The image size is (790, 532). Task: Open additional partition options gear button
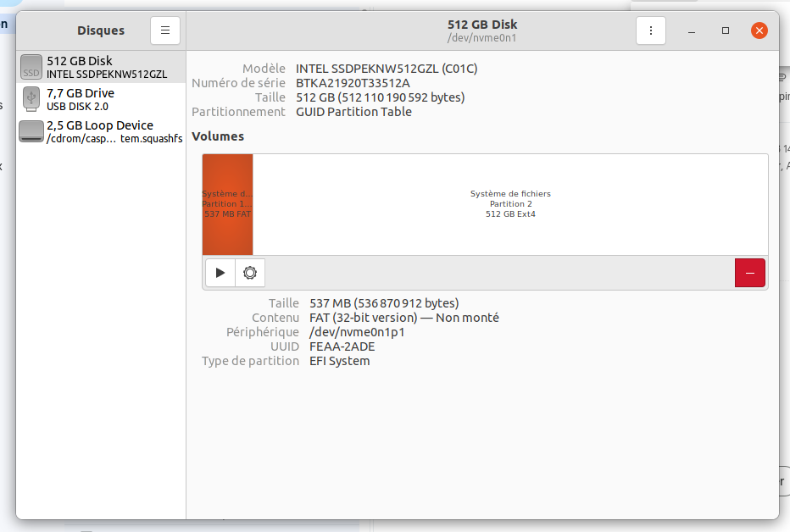249,273
